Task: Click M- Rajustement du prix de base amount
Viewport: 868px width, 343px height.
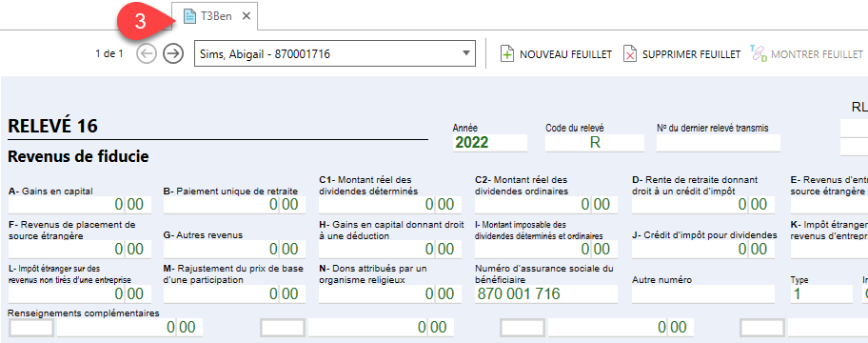Action: coord(234,293)
